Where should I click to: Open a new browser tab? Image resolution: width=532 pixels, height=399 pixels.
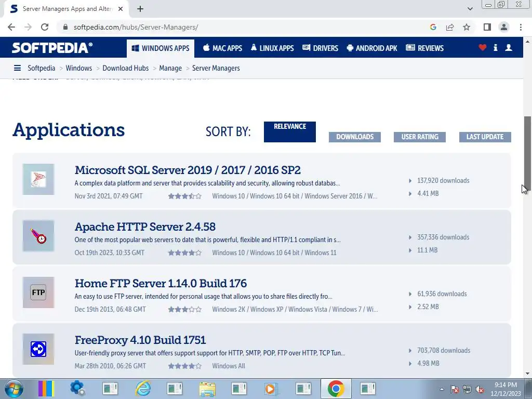click(140, 9)
